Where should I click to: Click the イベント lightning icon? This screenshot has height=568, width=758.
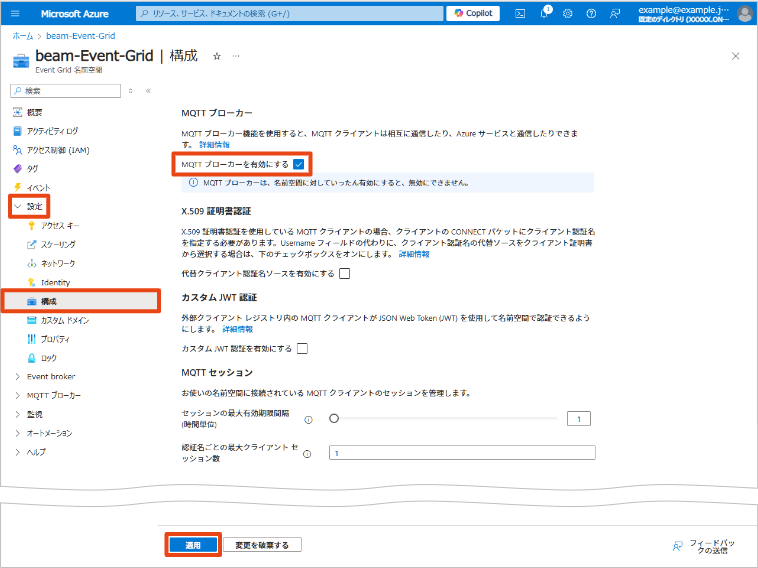click(17, 188)
